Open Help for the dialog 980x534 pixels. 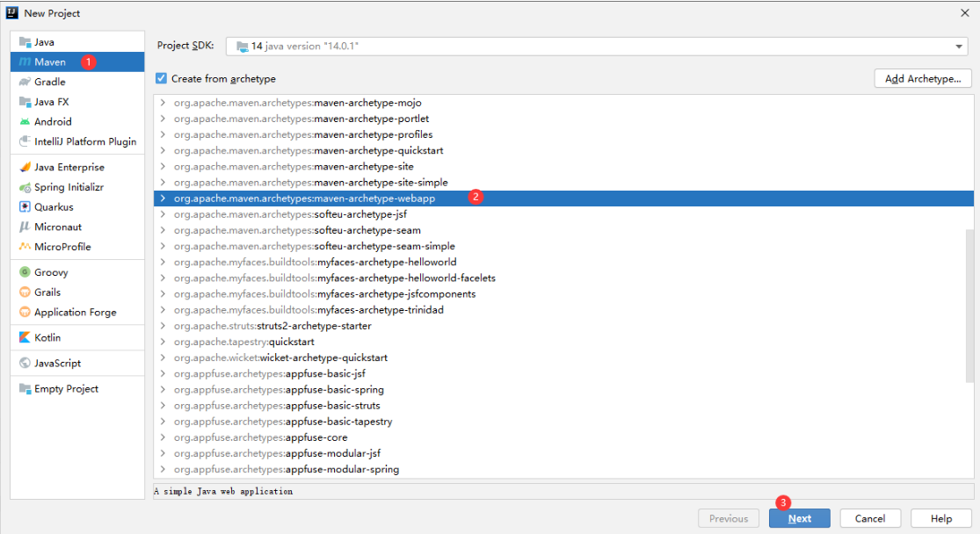point(940,518)
